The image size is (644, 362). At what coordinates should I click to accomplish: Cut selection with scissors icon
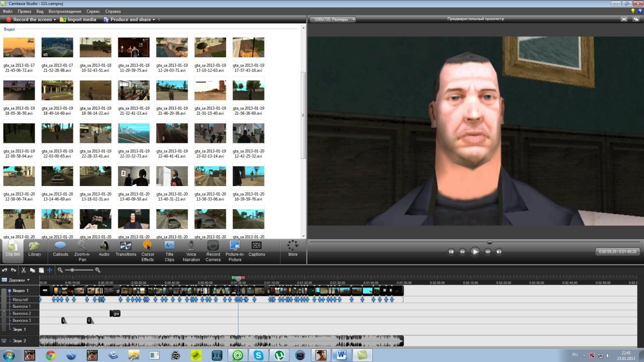click(x=24, y=270)
